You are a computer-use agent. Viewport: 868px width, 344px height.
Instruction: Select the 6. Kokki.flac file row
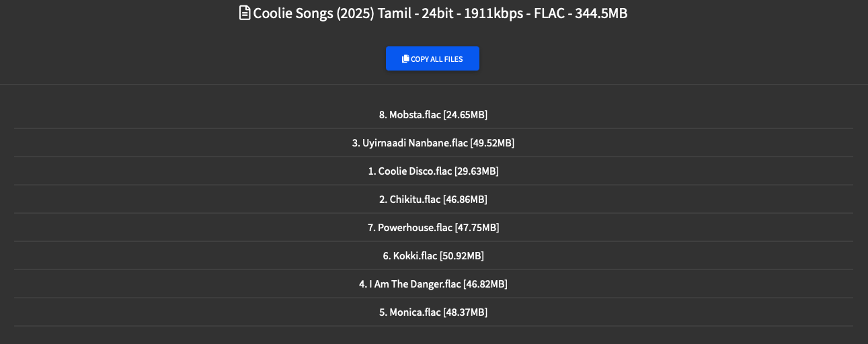(x=433, y=256)
